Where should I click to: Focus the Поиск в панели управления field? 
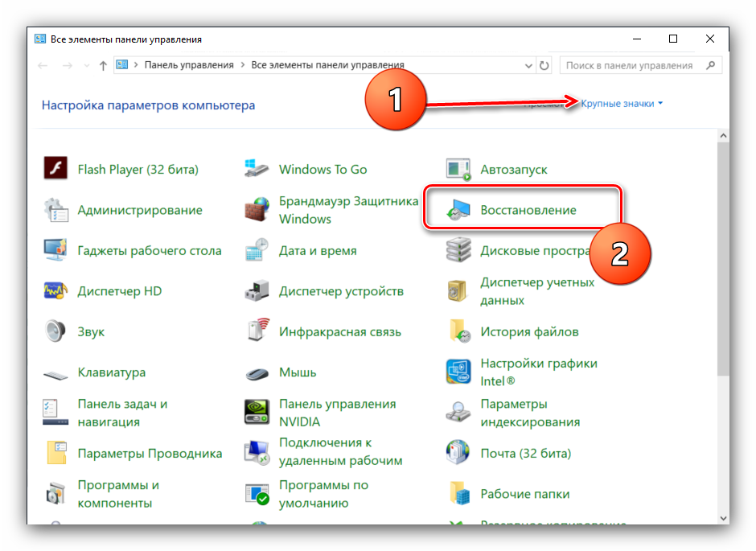click(641, 65)
